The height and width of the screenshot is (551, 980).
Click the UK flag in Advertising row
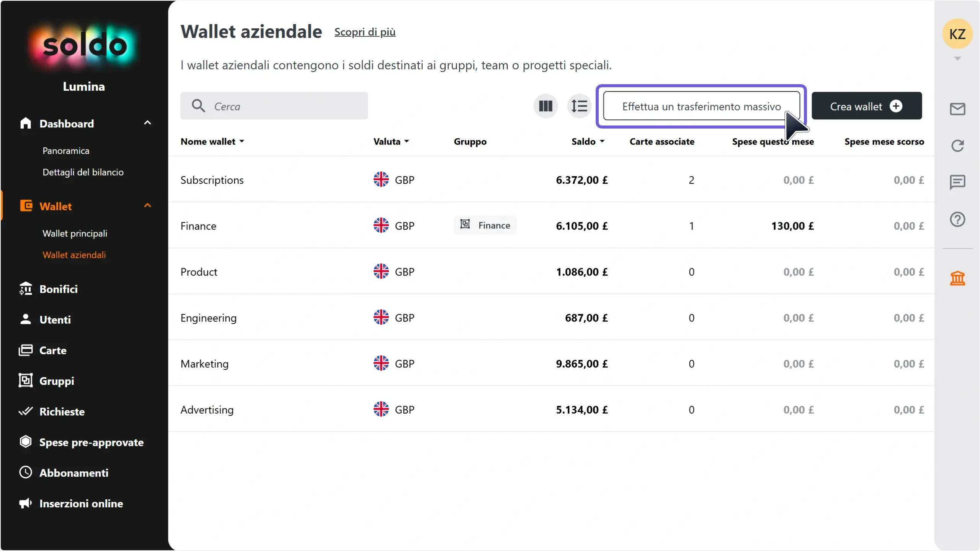point(381,409)
